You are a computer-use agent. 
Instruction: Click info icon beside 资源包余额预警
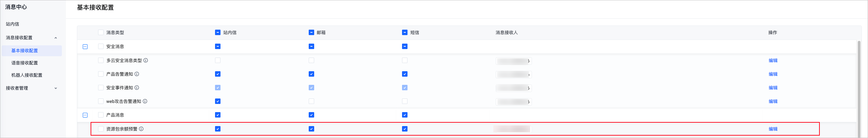point(141,129)
